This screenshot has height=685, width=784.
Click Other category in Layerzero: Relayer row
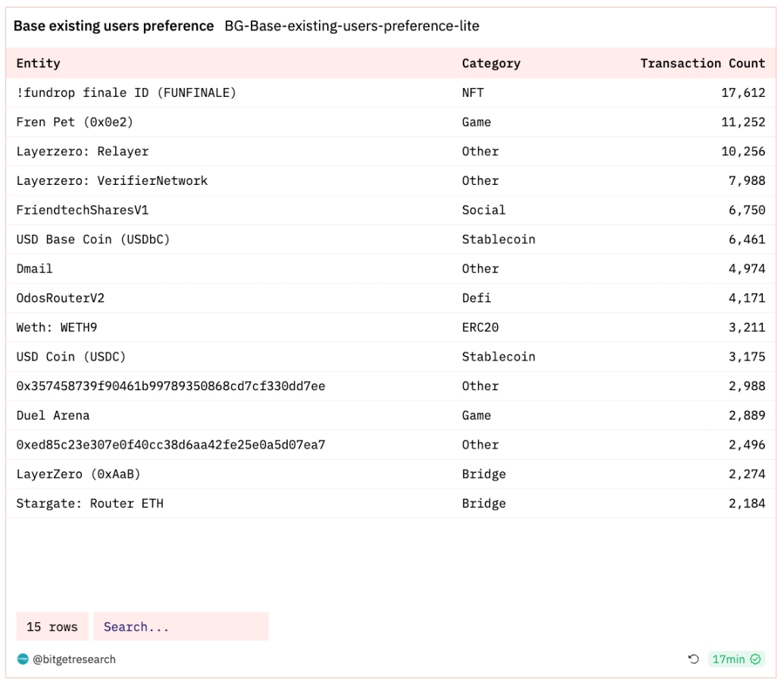[x=480, y=152]
